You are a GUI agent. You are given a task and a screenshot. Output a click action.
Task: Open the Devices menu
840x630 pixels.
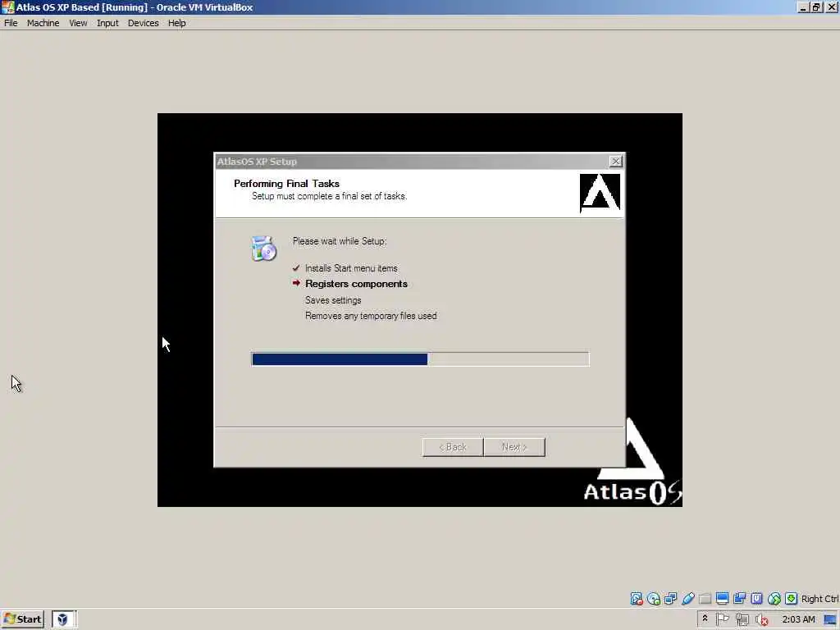pyautogui.click(x=143, y=23)
